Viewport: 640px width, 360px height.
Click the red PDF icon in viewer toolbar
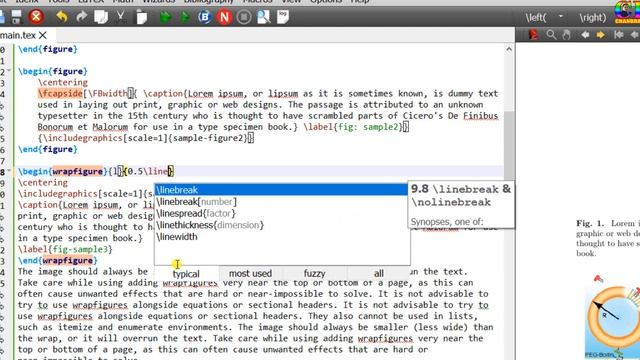click(x=533, y=35)
